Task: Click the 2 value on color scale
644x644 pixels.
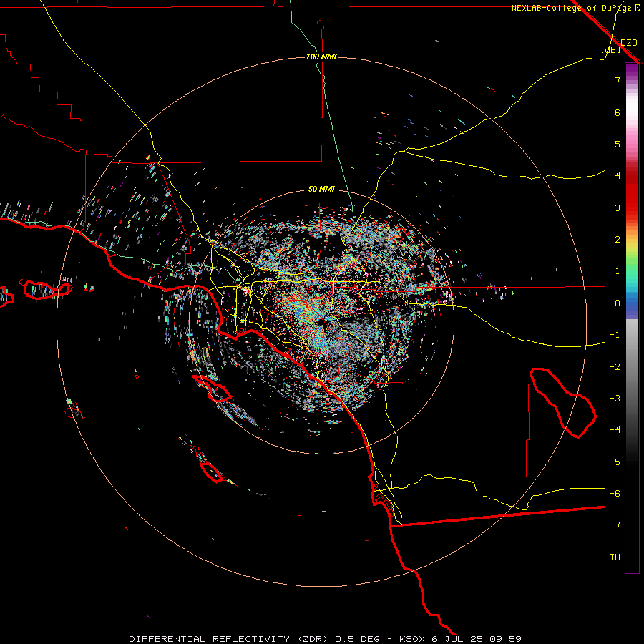Action: pyautogui.click(x=618, y=240)
